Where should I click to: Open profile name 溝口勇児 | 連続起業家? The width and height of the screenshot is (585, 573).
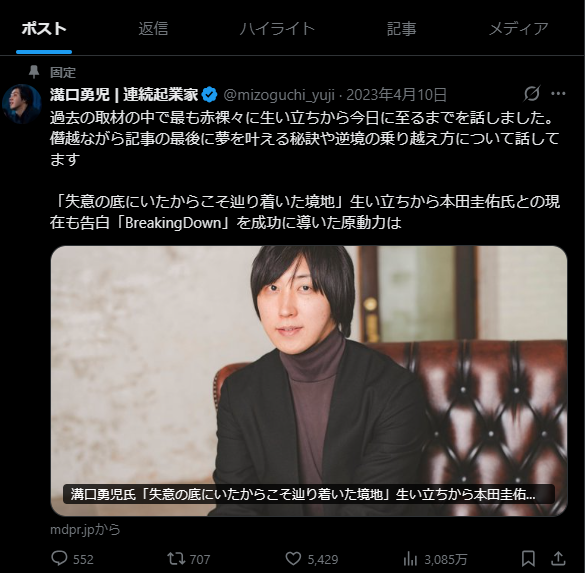click(124, 95)
